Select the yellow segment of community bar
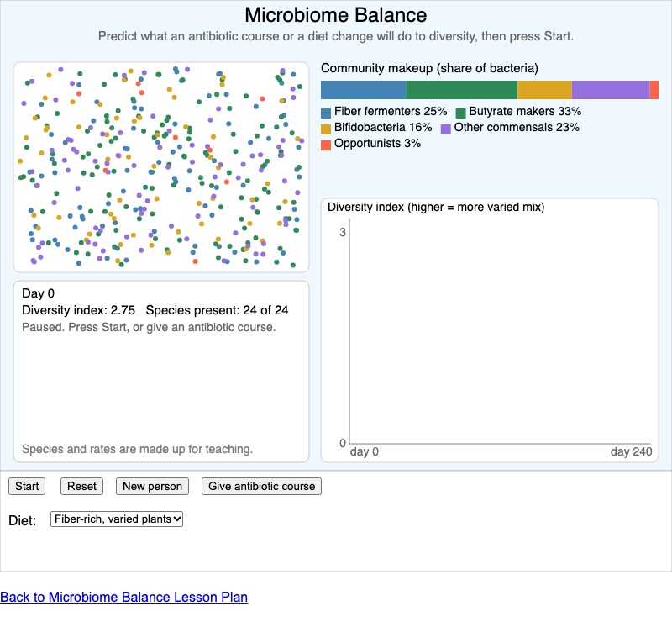Viewport: 672px width, 622px height. 544,90
